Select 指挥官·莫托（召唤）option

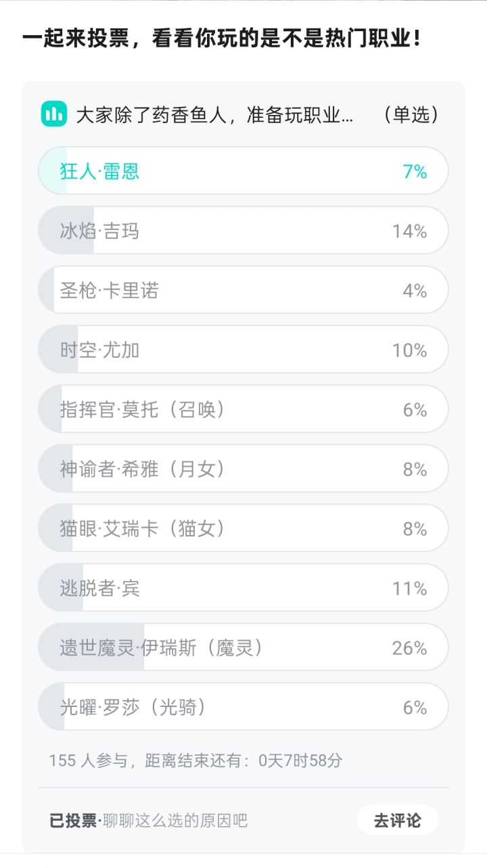click(x=243, y=409)
